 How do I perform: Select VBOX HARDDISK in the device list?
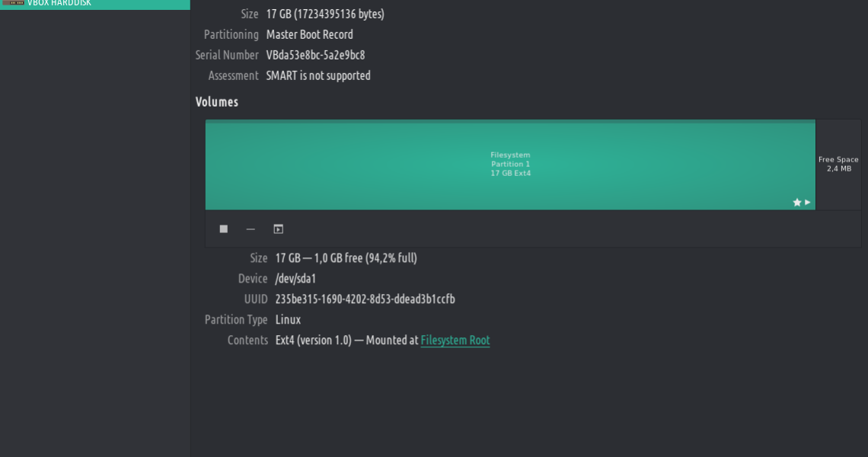tap(59, 3)
